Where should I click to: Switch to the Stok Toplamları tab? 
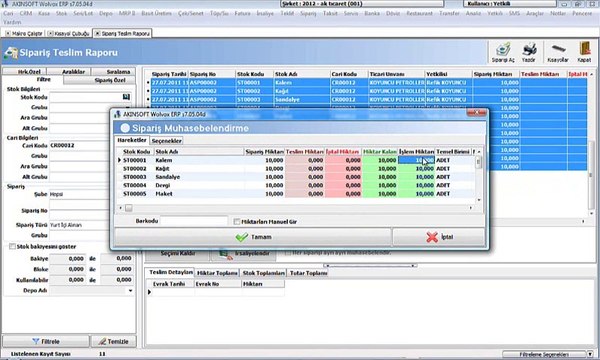[263, 273]
